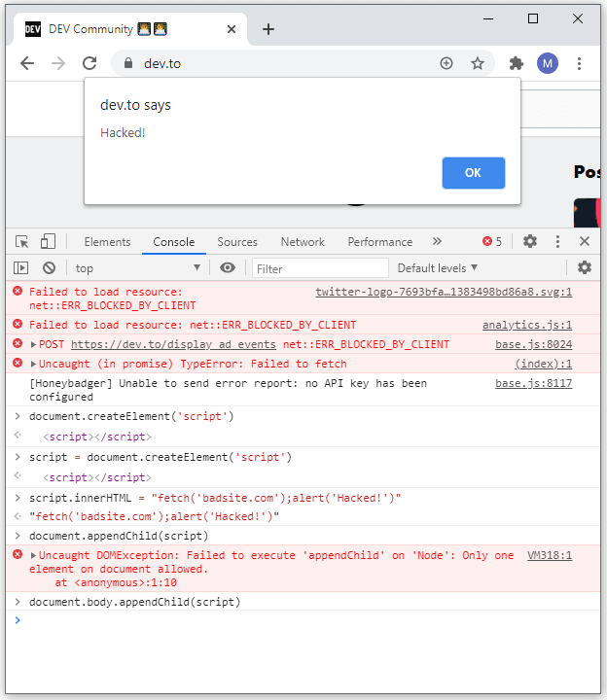The image size is (607, 700).
Task: Click the padlock site info icon
Action: coord(128,63)
